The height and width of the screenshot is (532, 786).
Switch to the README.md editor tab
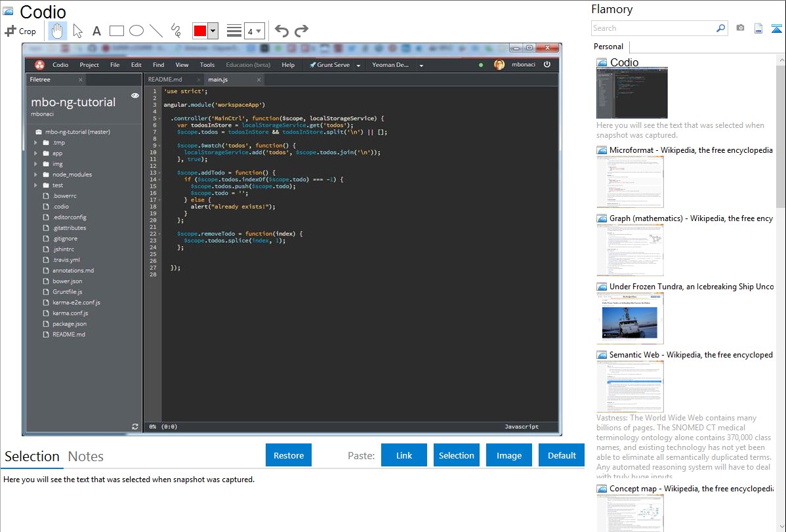(x=165, y=80)
